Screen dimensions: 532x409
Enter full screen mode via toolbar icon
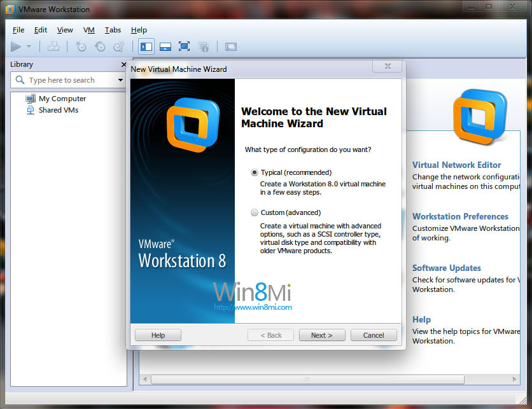[184, 46]
